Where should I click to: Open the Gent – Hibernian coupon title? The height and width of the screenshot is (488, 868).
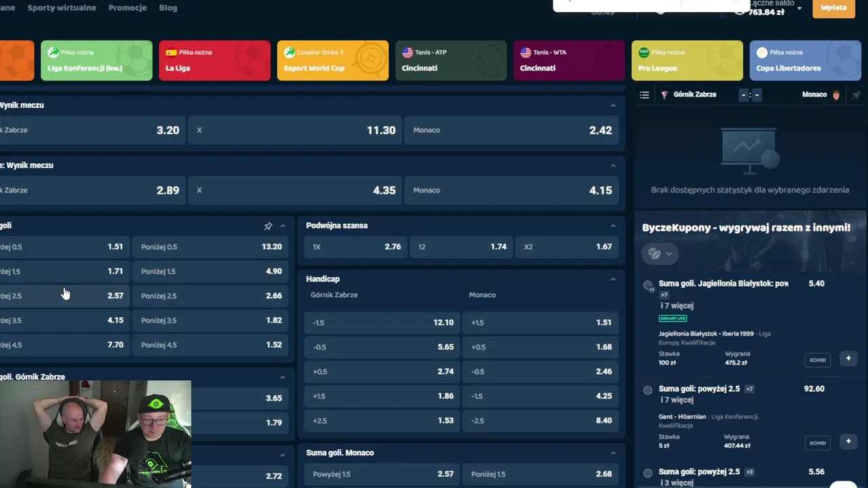point(699,389)
